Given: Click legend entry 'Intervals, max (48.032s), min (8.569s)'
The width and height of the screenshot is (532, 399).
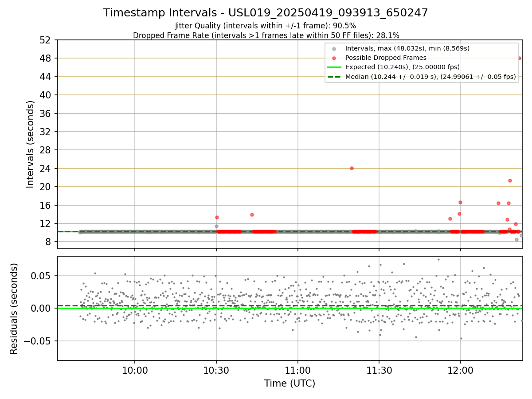Looking at the screenshot, I should pos(407,48).
